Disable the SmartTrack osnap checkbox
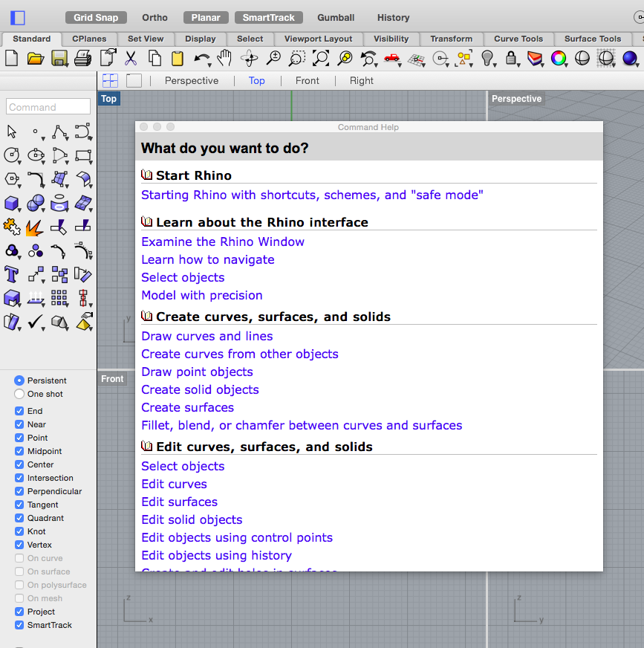 [19, 625]
